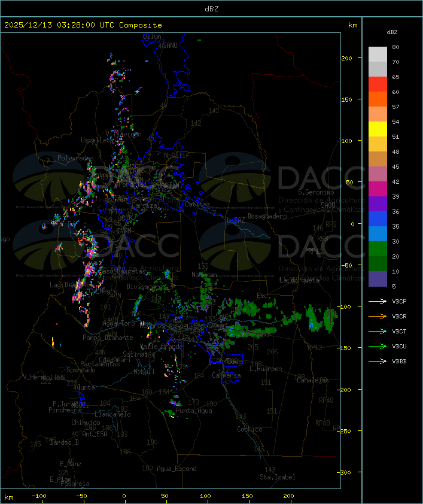
Task: Select the blue 35 dBZ color swatch
Action: 378,218
